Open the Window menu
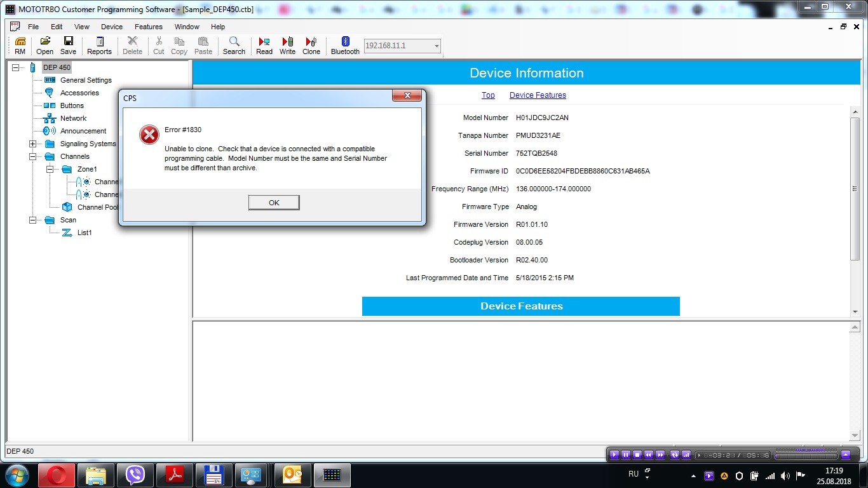The height and width of the screenshot is (488, 868). pyautogui.click(x=187, y=27)
